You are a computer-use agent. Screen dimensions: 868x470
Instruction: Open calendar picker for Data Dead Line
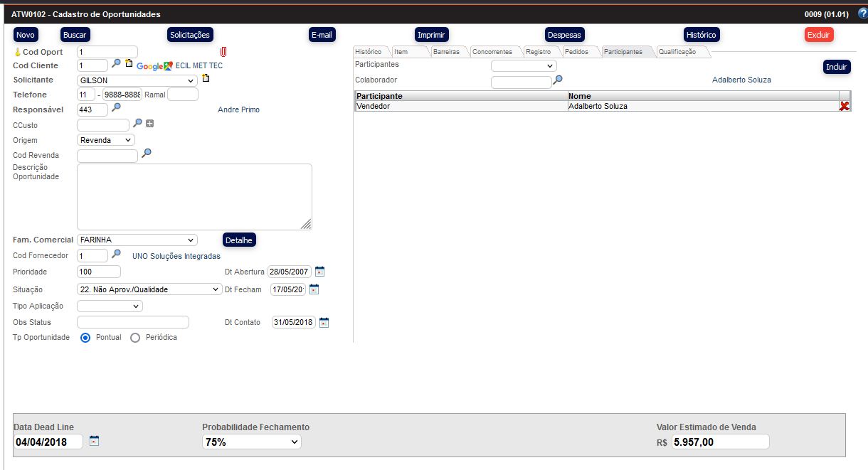coord(94,441)
